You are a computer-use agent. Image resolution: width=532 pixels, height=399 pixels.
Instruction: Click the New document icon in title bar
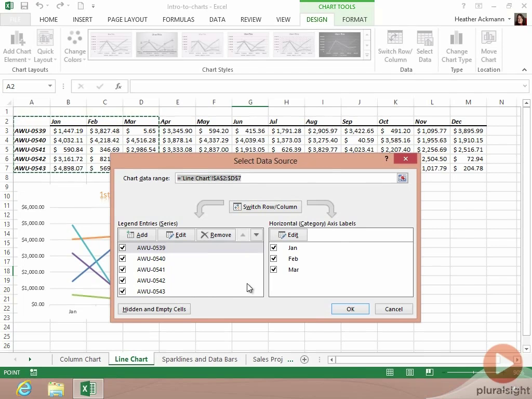(81, 6)
